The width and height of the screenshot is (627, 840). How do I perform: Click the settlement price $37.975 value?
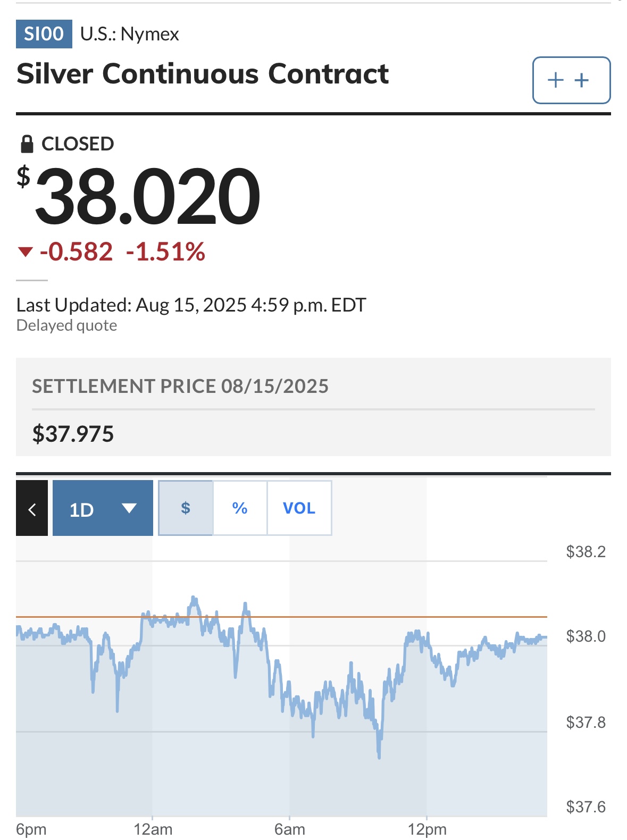[73, 434]
